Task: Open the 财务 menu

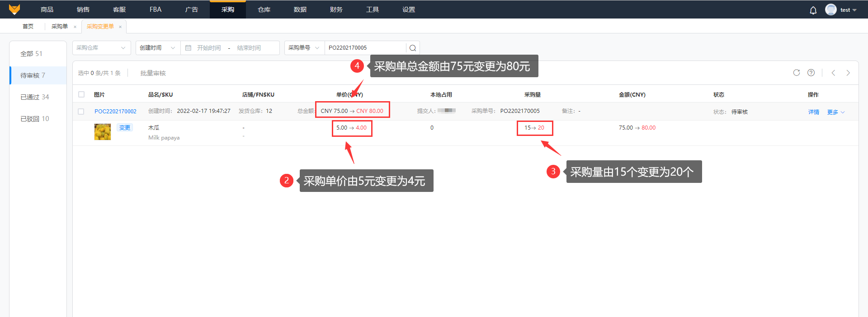Action: tap(336, 9)
